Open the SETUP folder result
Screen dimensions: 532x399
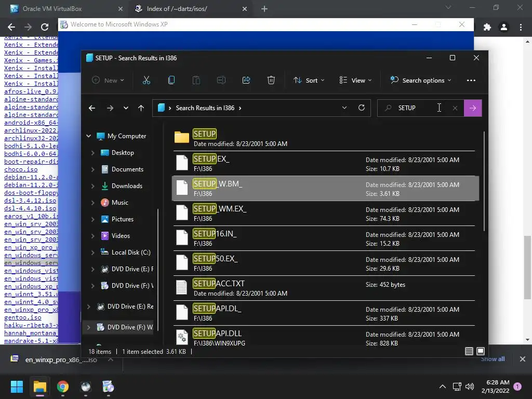(324, 138)
